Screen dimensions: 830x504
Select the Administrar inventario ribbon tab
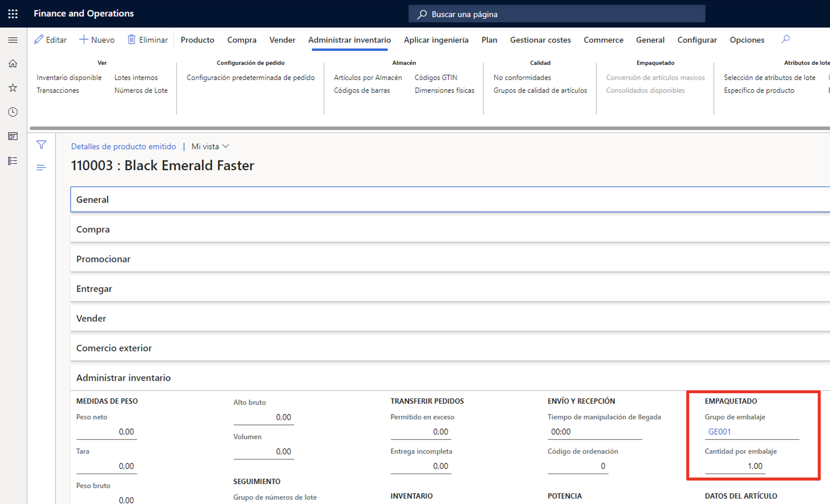point(350,40)
